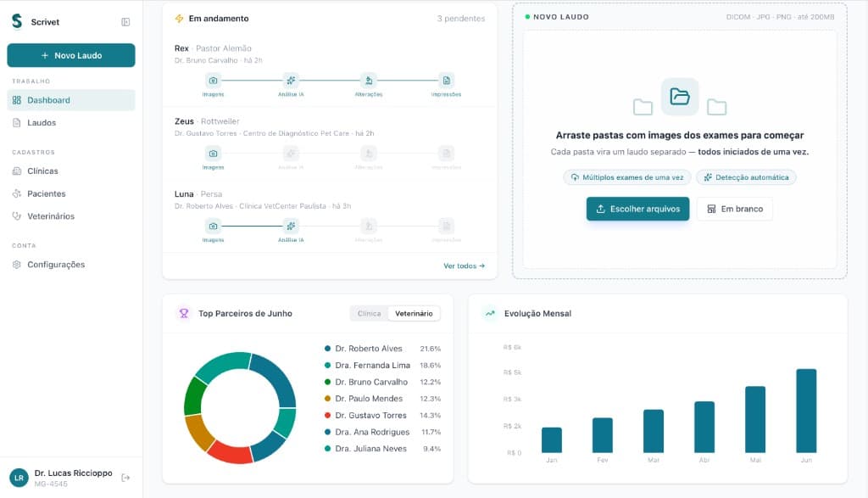Click the Clínicas building icon
Viewport: 868px width, 498px height.
point(17,171)
